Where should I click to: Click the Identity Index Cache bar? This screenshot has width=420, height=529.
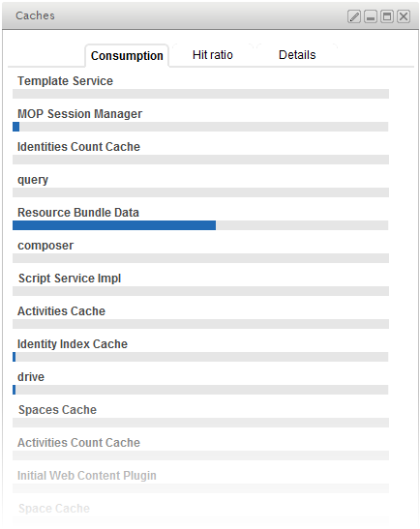pos(200,357)
